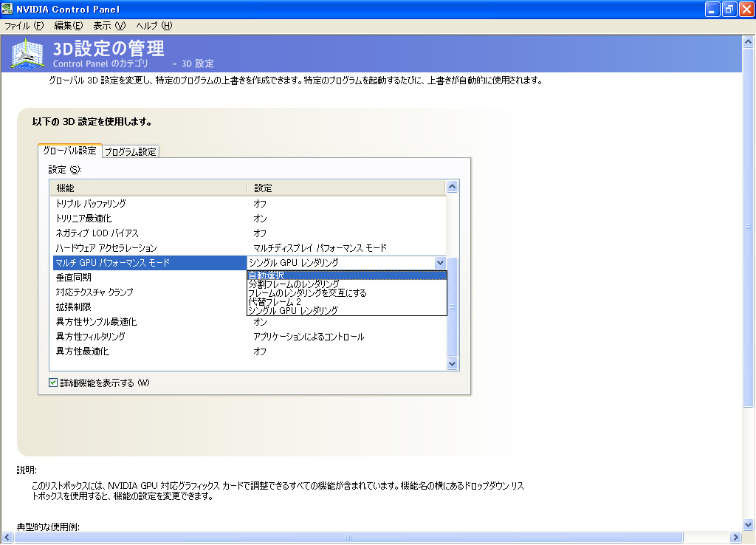Click the settings list scroll-down arrow
The image size is (756, 545).
click(452, 364)
